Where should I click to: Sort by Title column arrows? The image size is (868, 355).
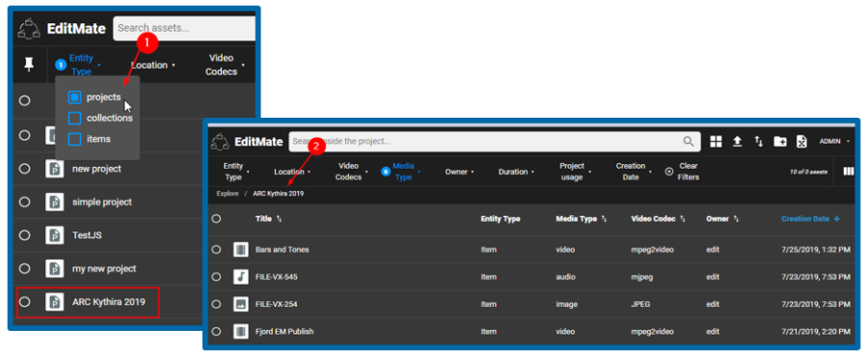[x=279, y=219]
